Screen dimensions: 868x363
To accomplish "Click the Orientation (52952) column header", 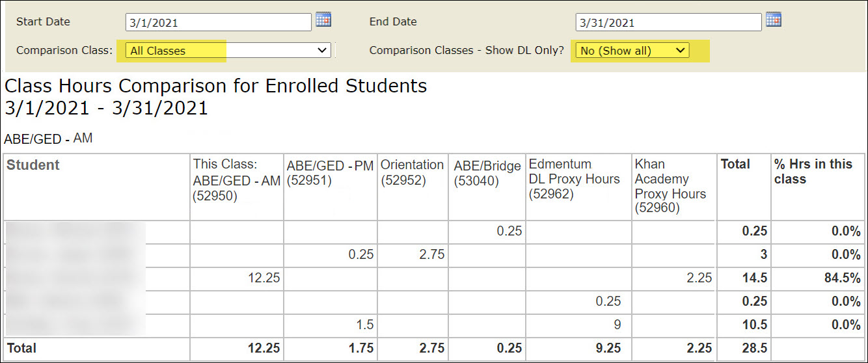I will 412,172.
